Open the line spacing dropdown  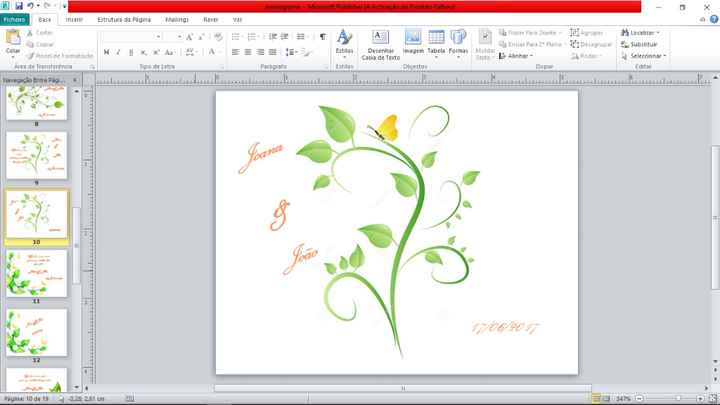click(x=291, y=52)
